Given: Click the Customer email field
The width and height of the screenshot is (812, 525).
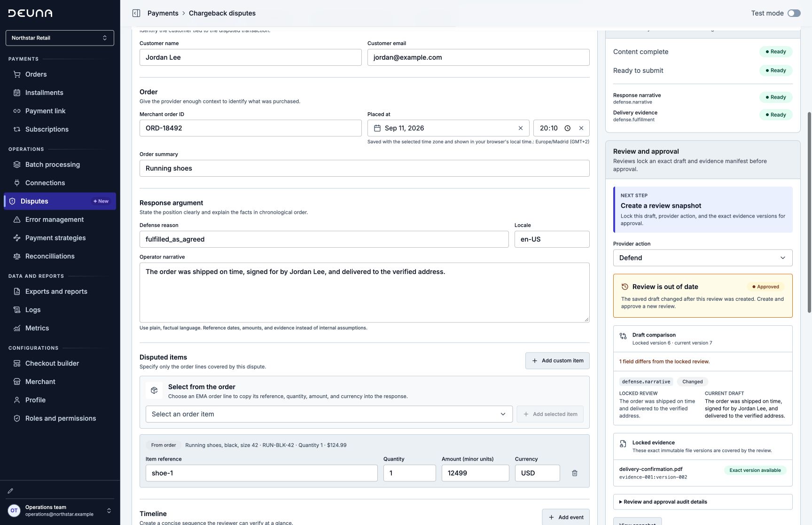Looking at the screenshot, I should (478, 57).
